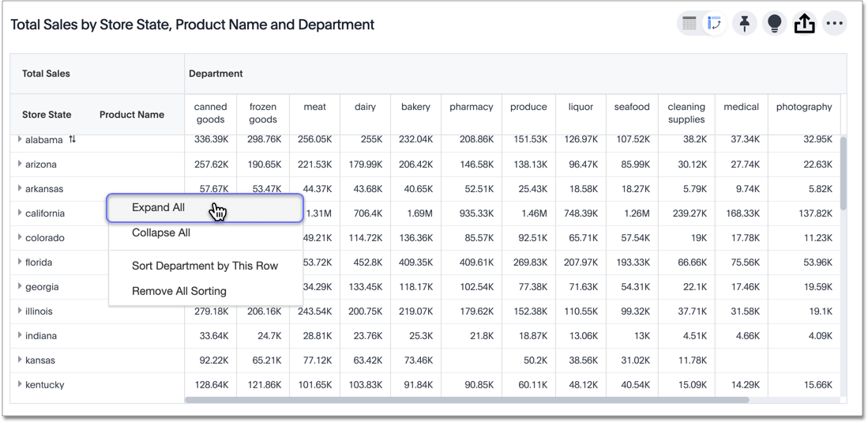Pin this visualization with the pin icon
Screen dimensions: 868x423
[744, 24]
